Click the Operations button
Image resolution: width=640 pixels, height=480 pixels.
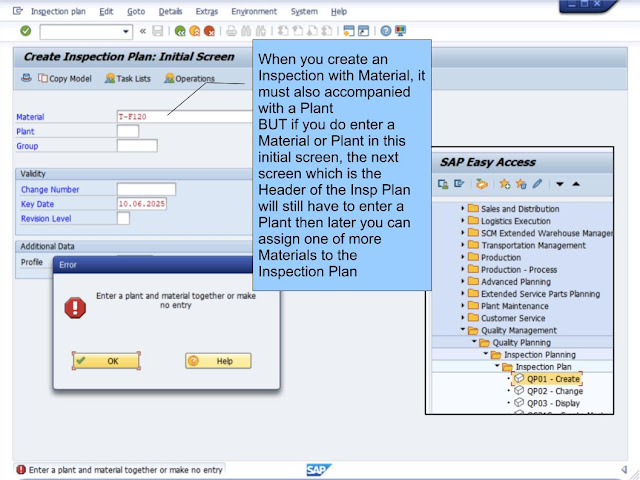point(189,78)
